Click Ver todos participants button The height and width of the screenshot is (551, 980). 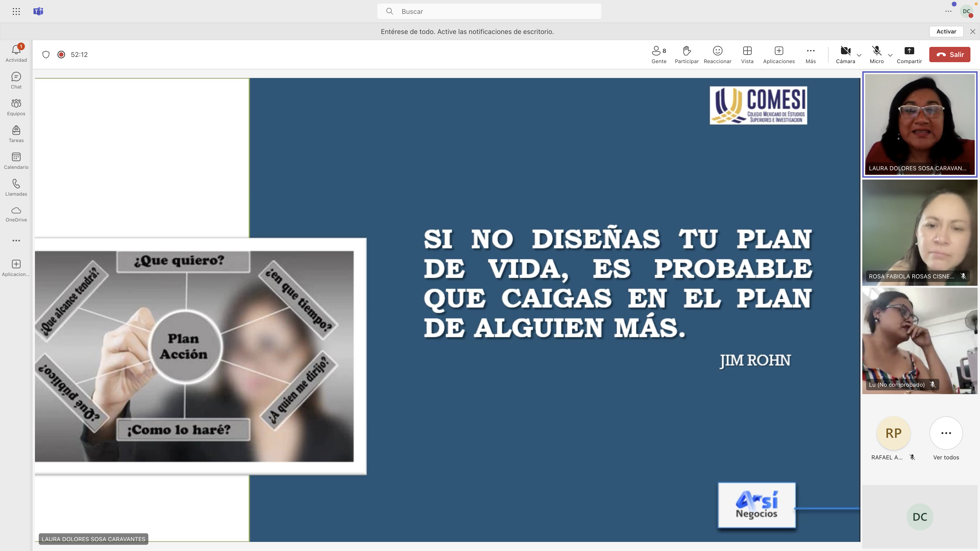(946, 439)
